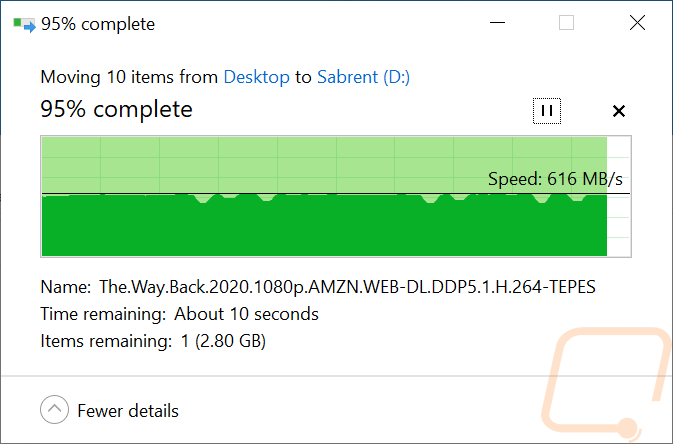This screenshot has height=444, width=673.
Task: Pause the file transfer
Action: tap(547, 111)
